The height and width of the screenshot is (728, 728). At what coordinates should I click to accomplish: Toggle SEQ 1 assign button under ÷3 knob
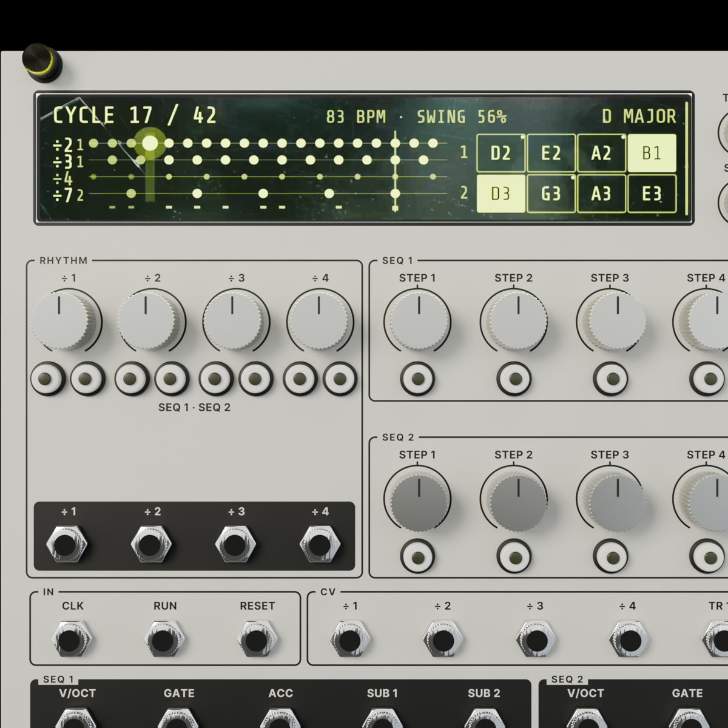tap(216, 379)
